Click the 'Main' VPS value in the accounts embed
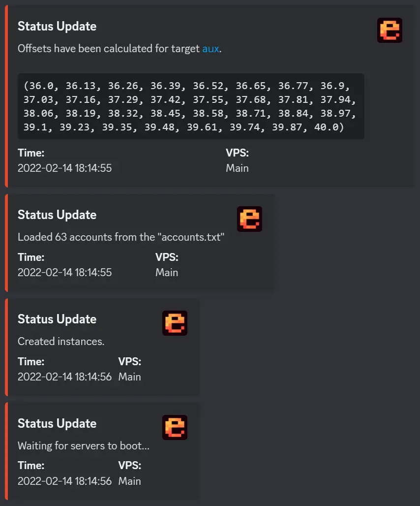 point(167,272)
